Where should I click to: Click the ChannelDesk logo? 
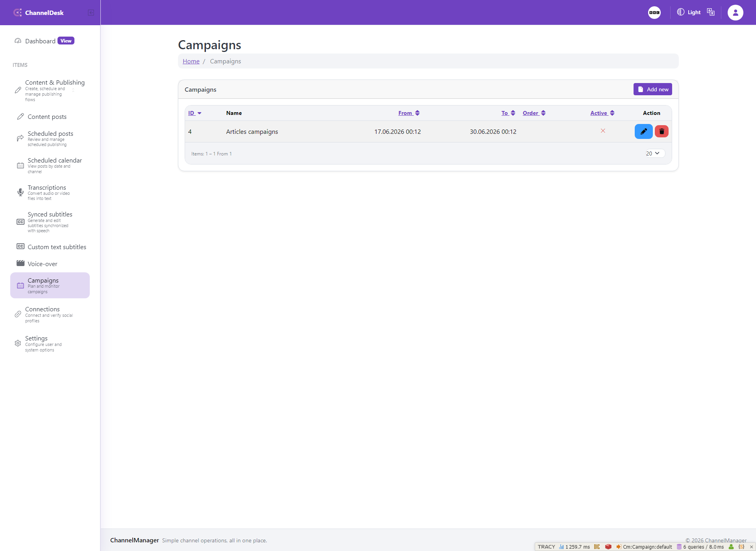click(39, 13)
